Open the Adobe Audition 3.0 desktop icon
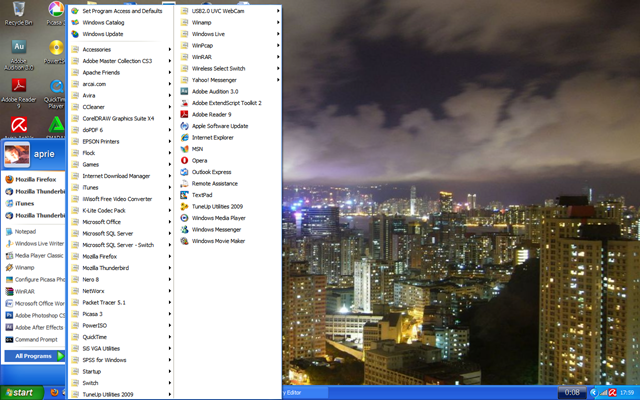Viewport: 640px width, 400px height. pos(18,55)
